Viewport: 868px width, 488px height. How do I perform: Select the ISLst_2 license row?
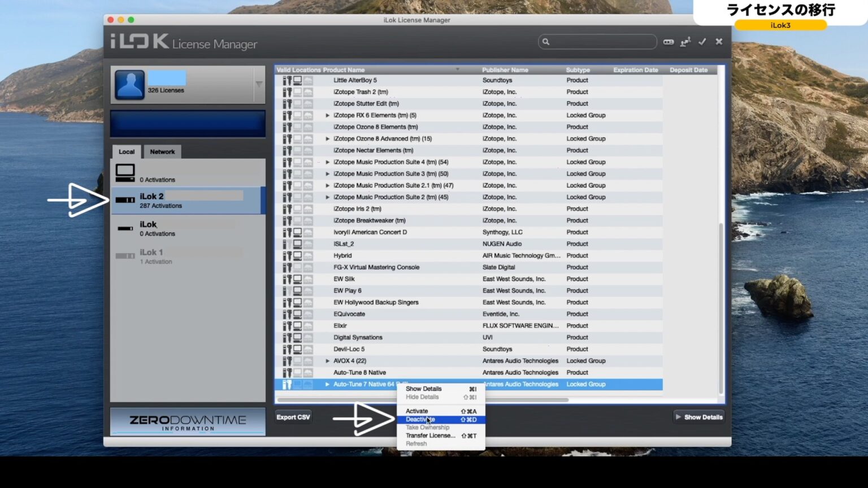pos(468,244)
